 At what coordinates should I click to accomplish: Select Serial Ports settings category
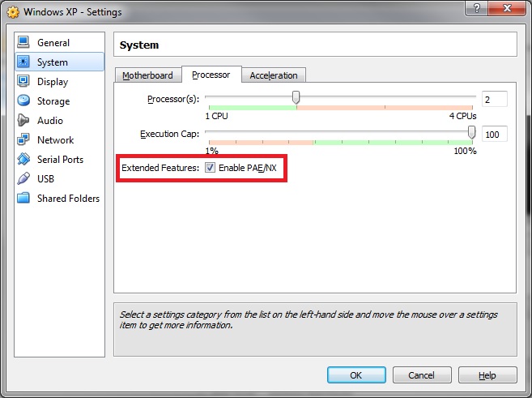pos(59,159)
